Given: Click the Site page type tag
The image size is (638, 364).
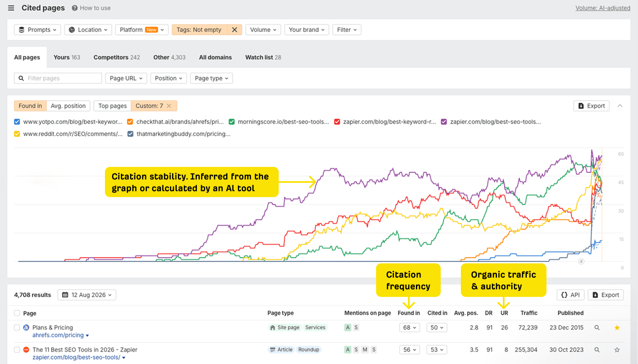Looking at the screenshot, I should pyautogui.click(x=285, y=328).
